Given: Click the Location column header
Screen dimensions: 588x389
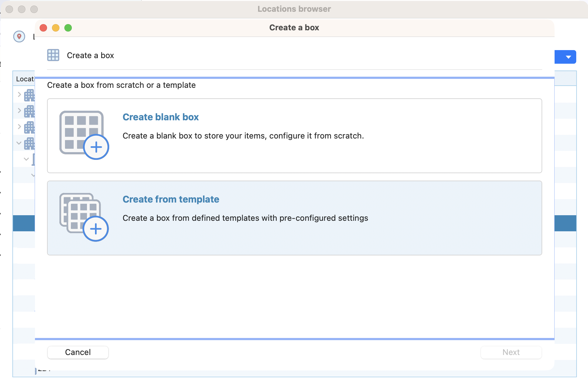Looking at the screenshot, I should [24, 79].
